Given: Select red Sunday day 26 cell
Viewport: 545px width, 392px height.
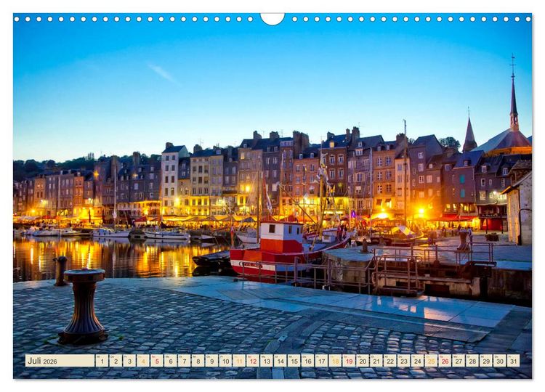Looking at the screenshot, I should 445,360.
